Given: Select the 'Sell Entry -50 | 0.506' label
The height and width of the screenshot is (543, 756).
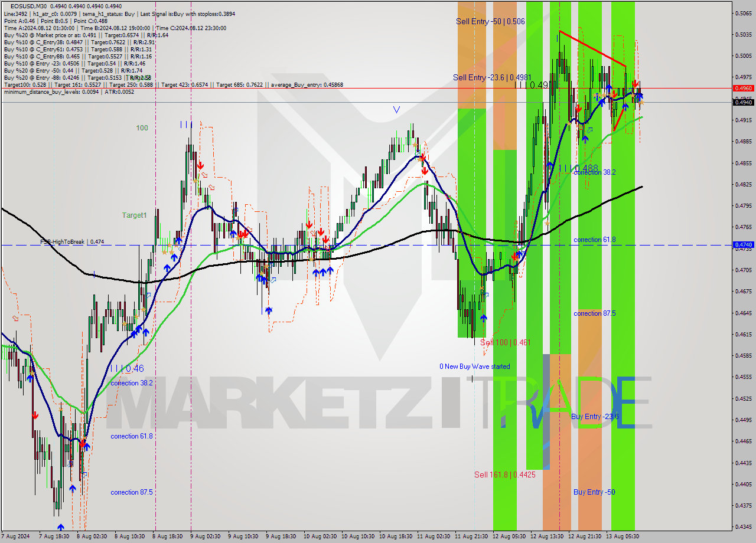Looking at the screenshot, I should pyautogui.click(x=490, y=21).
